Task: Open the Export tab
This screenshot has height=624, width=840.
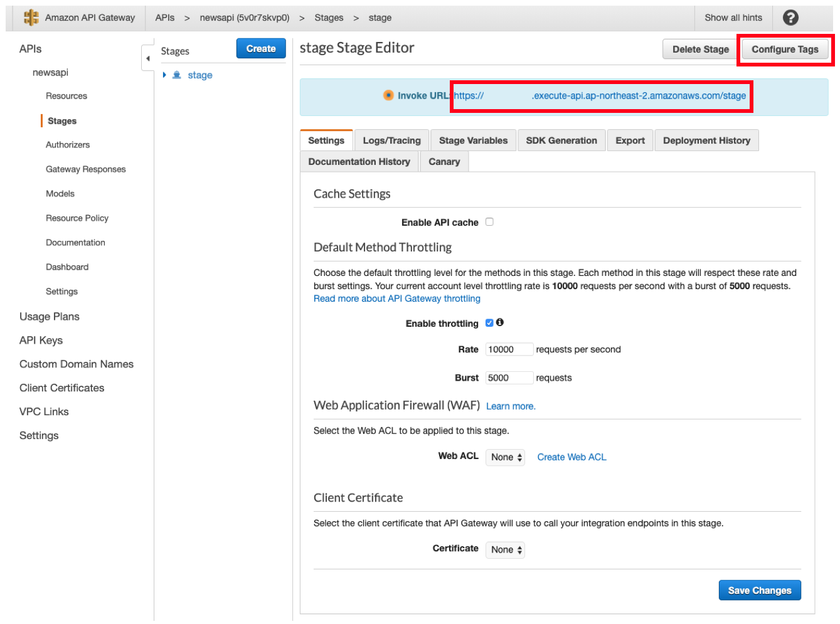Action: point(630,140)
